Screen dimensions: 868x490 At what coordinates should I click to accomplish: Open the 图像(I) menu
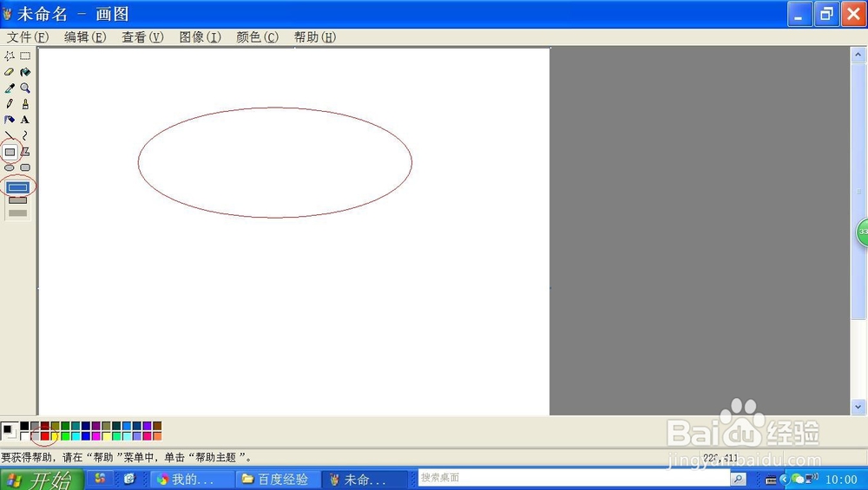201,37
